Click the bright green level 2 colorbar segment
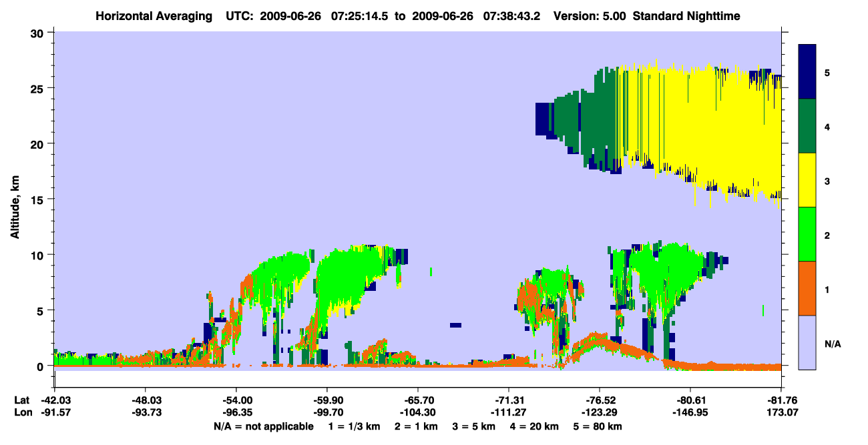The width and height of the screenshot is (868, 445). click(807, 234)
